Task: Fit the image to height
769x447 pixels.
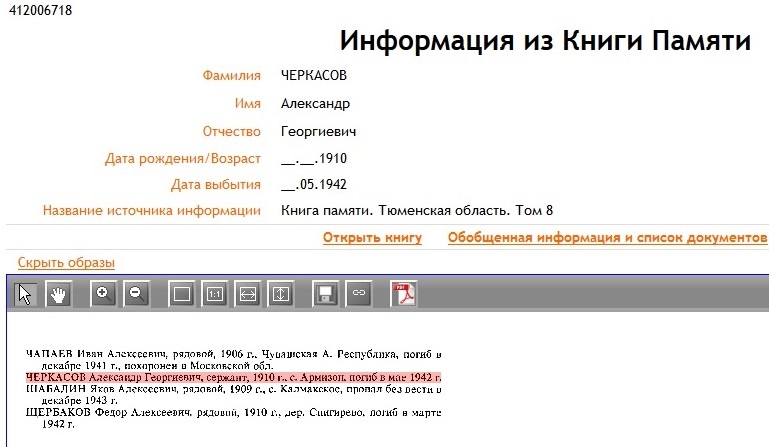Action: click(281, 294)
